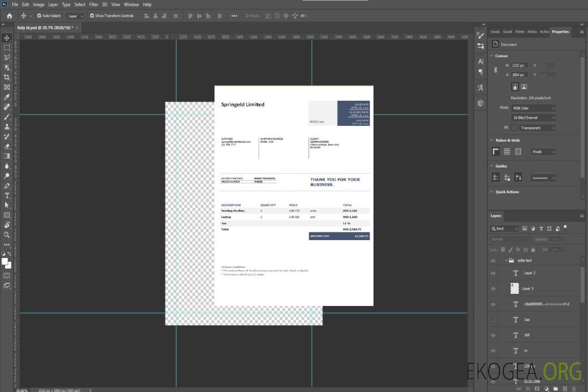
Task: Select the Hand tool
Action: [x=7, y=225]
